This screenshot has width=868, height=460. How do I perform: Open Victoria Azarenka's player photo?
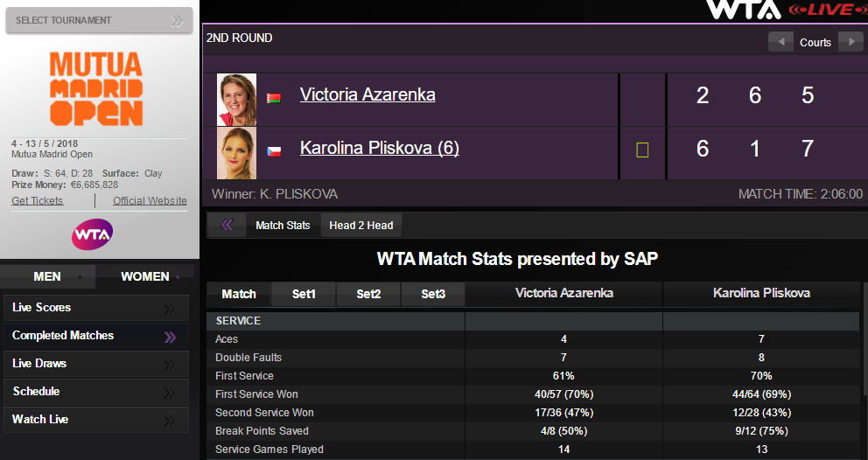click(x=236, y=100)
